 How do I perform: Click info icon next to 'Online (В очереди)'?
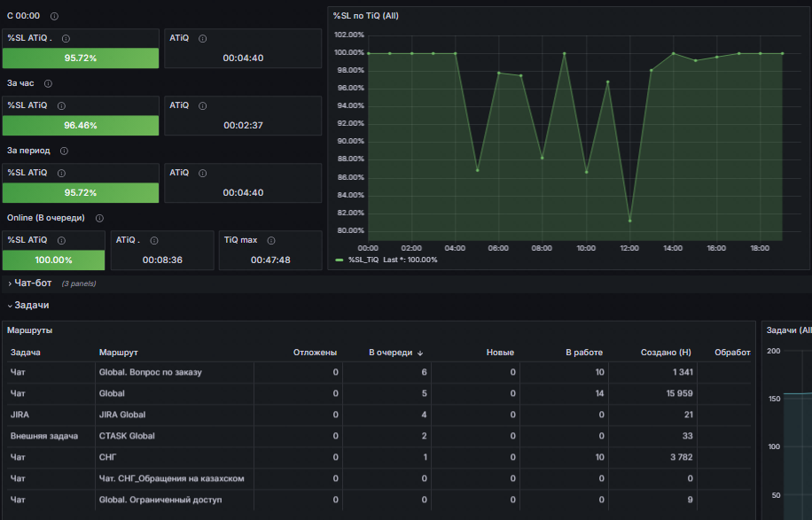pyautogui.click(x=99, y=218)
